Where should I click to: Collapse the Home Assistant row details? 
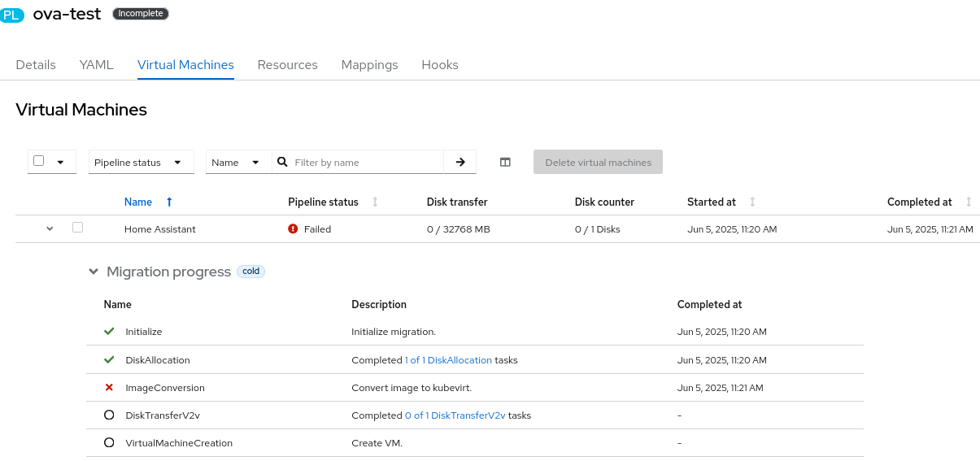50,229
